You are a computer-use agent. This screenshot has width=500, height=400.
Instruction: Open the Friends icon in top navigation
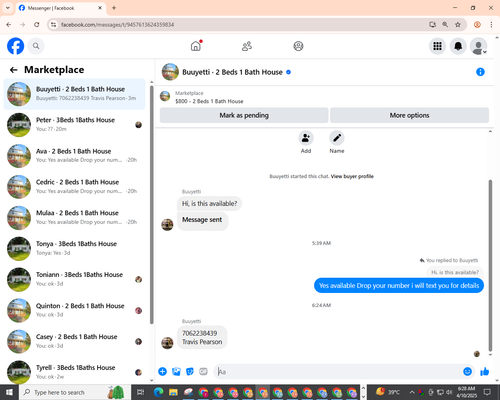click(247, 46)
